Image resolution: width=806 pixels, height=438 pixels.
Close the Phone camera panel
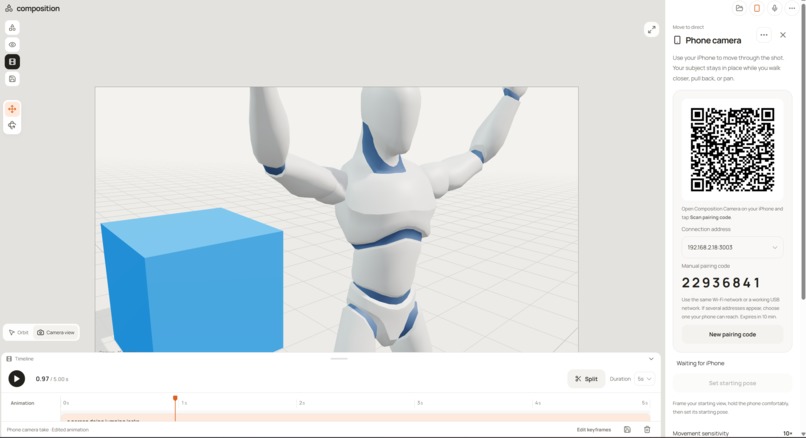coord(783,35)
